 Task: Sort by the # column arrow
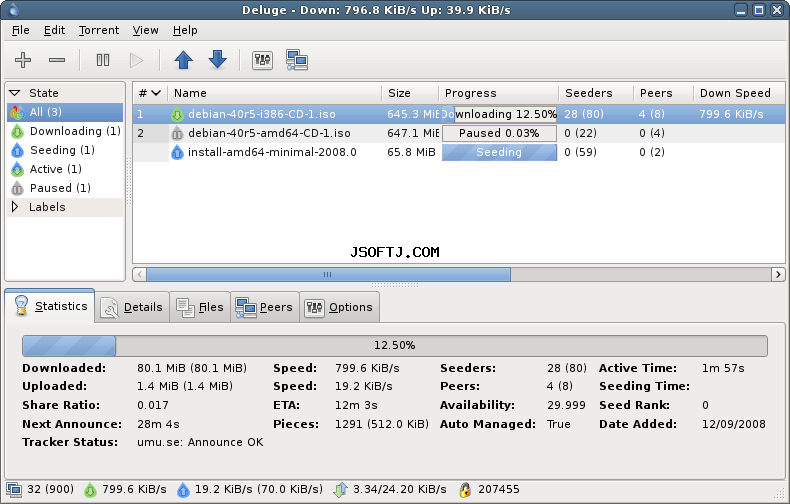tap(156, 93)
